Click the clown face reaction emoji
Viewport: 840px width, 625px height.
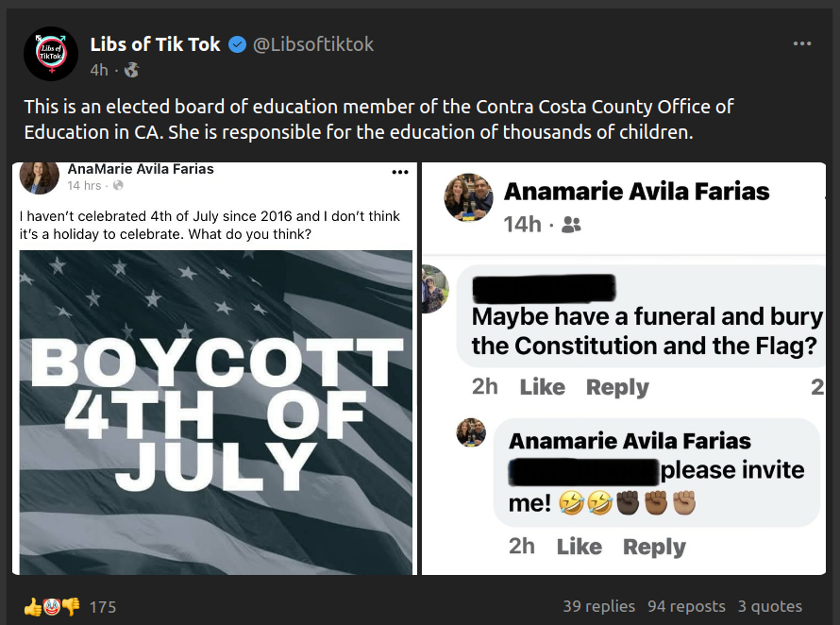pyautogui.click(x=52, y=607)
